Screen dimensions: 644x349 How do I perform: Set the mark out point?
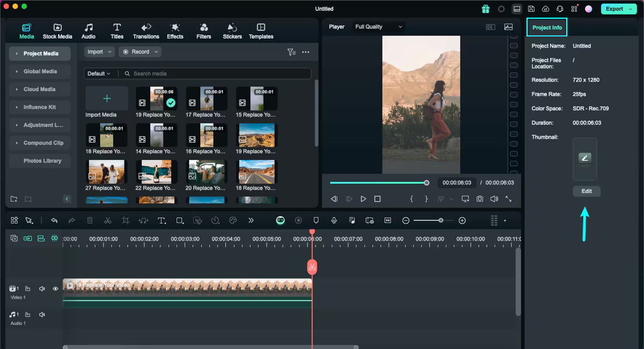(x=426, y=199)
